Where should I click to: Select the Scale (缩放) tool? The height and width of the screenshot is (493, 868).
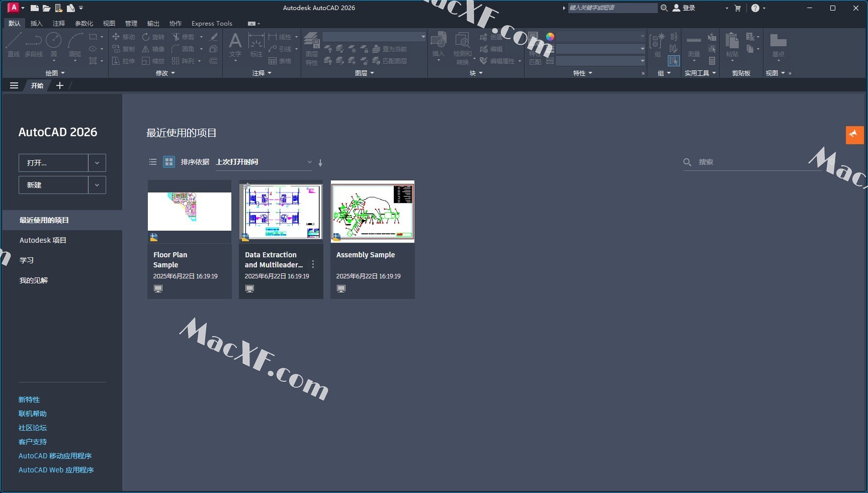[x=153, y=61]
